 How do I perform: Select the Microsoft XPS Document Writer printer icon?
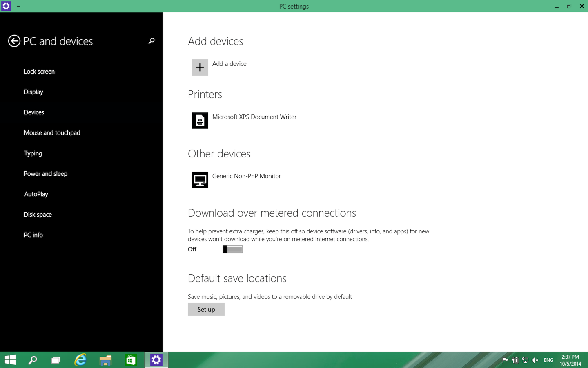[x=200, y=121]
